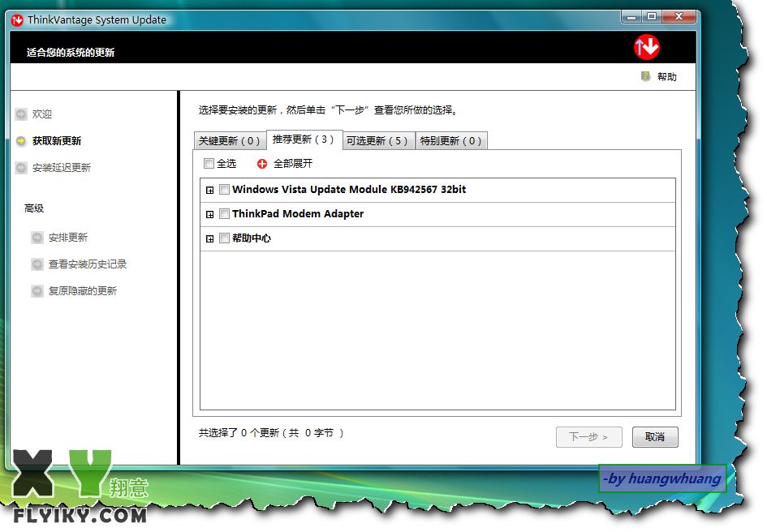The height and width of the screenshot is (532, 767).
Task: Open 安排更新 under 高级
Action: tap(68, 238)
